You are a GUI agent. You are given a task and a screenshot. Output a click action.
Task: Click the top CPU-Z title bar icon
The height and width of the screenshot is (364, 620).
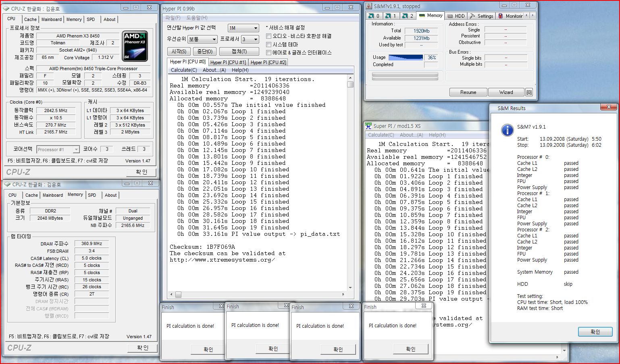[6, 8]
